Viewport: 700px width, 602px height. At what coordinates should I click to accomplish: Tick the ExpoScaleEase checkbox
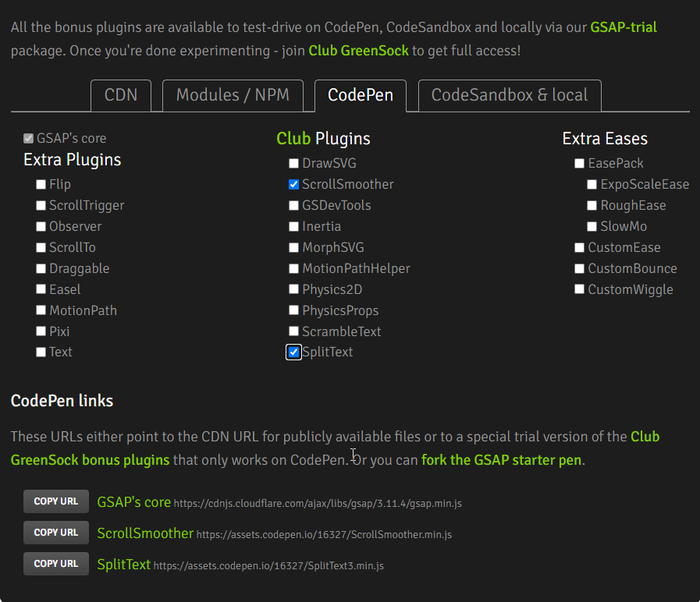click(x=592, y=184)
